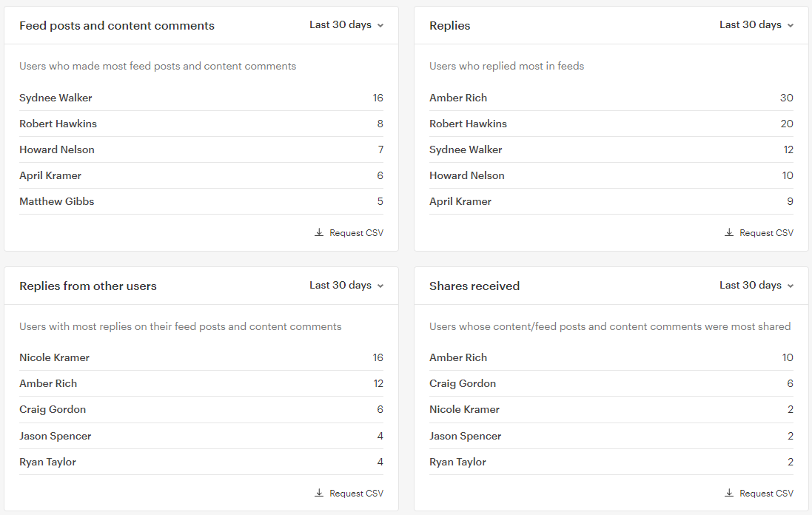Click Robert Hawkins in Replies panel
812x515 pixels.
coord(468,124)
